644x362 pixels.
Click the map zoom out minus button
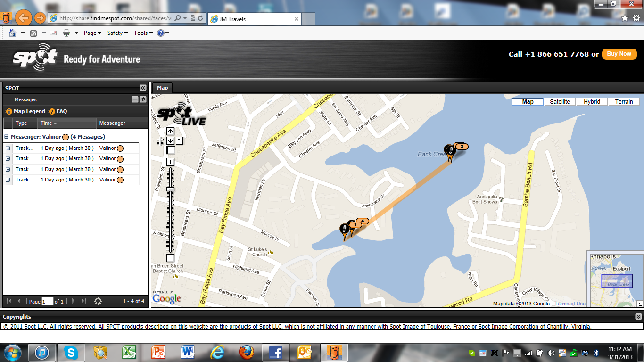(x=170, y=258)
